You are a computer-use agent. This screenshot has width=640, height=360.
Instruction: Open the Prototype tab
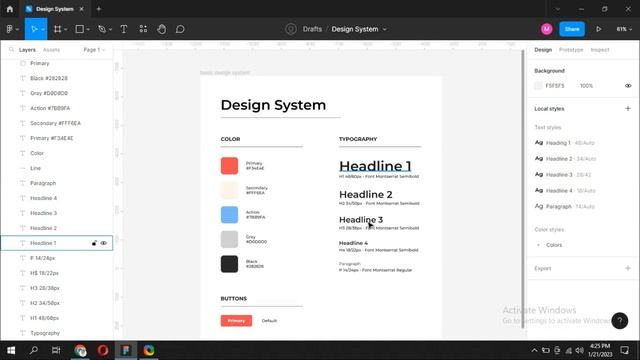pyautogui.click(x=571, y=49)
